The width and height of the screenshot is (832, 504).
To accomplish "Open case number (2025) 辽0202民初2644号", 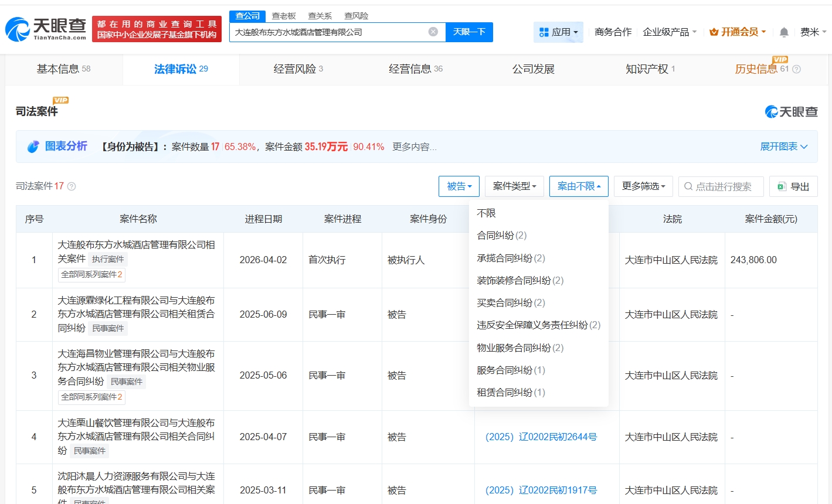I will pyautogui.click(x=541, y=437).
